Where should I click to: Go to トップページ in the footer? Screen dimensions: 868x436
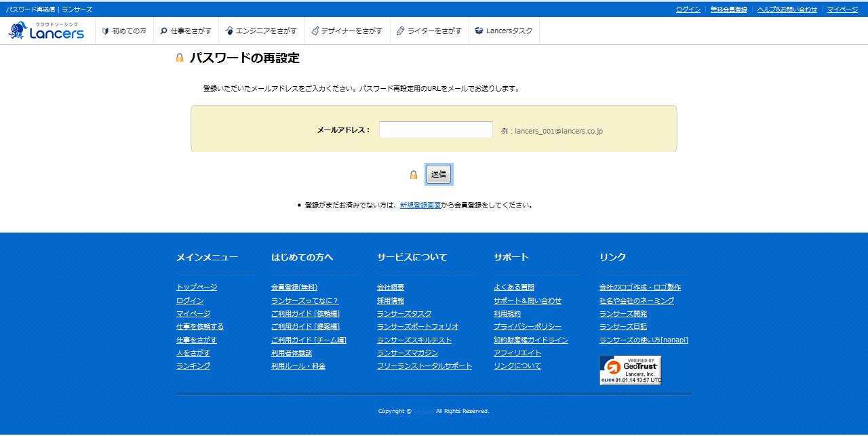pos(197,288)
